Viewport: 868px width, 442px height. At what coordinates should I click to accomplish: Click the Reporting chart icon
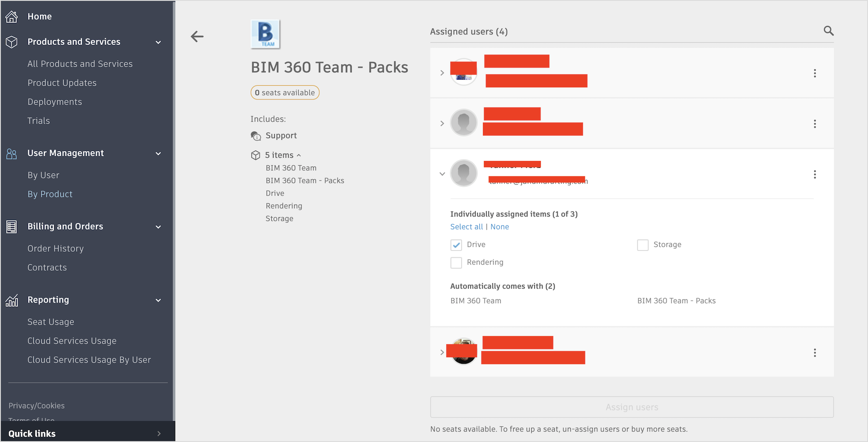pos(12,300)
